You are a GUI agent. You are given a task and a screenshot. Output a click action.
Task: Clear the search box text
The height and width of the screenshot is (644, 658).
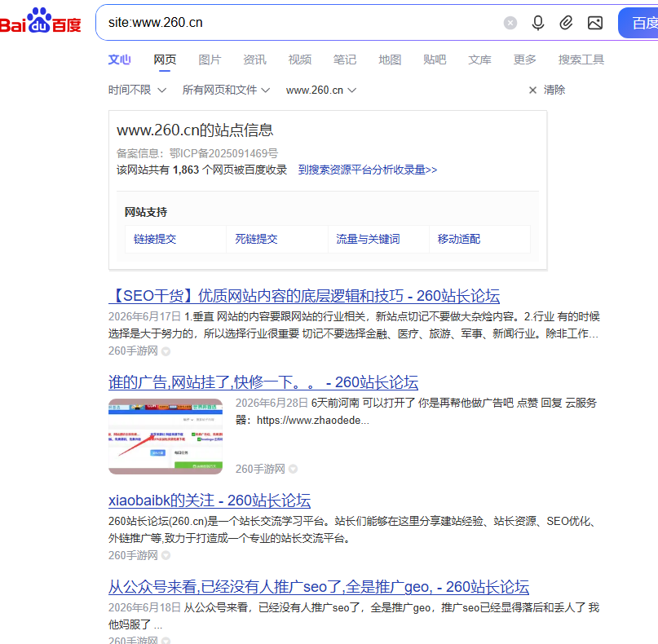tap(510, 23)
